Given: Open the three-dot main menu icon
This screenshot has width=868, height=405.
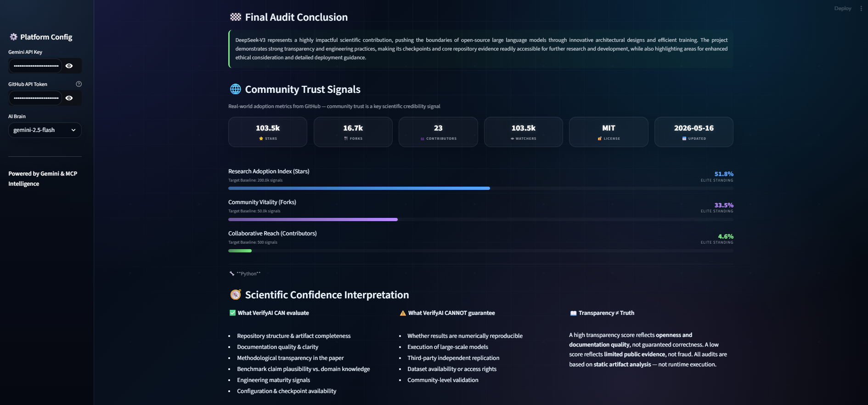Looking at the screenshot, I should click(x=861, y=8).
